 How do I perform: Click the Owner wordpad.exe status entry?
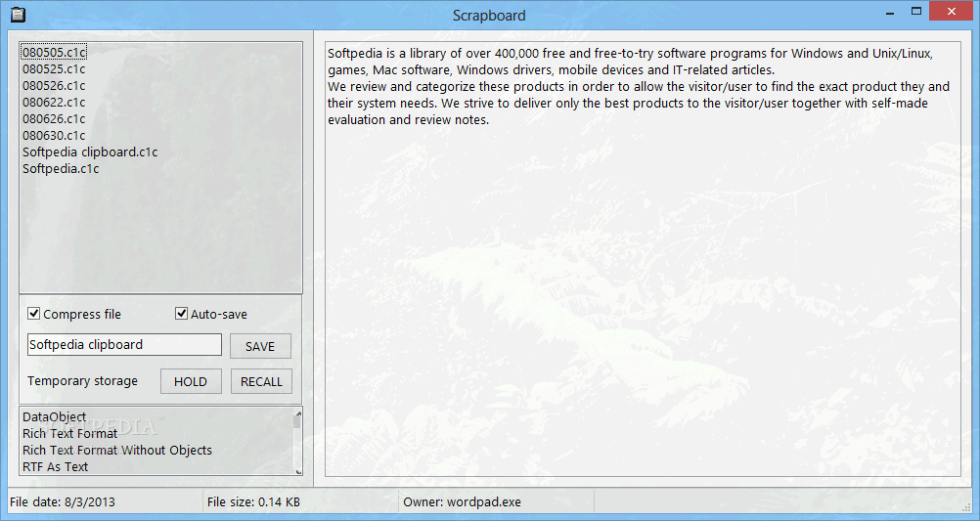point(462,502)
